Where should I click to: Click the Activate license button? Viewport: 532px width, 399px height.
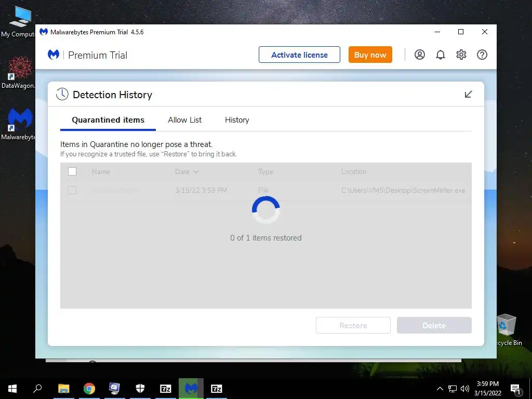click(299, 55)
